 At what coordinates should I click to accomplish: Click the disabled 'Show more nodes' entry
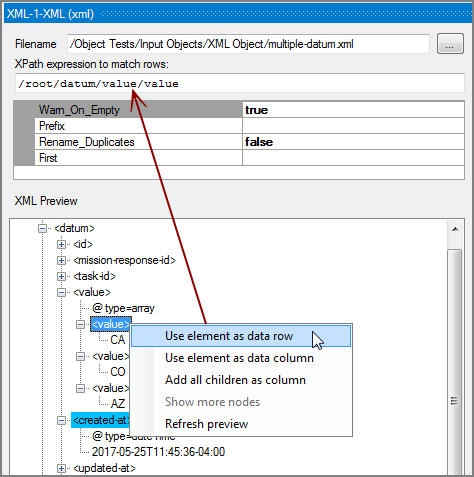click(241, 402)
